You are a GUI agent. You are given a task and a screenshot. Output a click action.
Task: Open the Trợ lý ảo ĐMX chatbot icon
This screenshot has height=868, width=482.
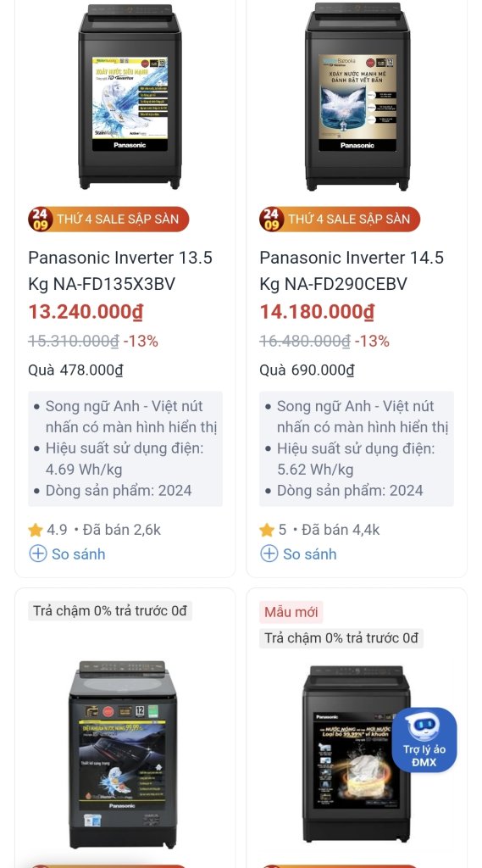click(424, 739)
